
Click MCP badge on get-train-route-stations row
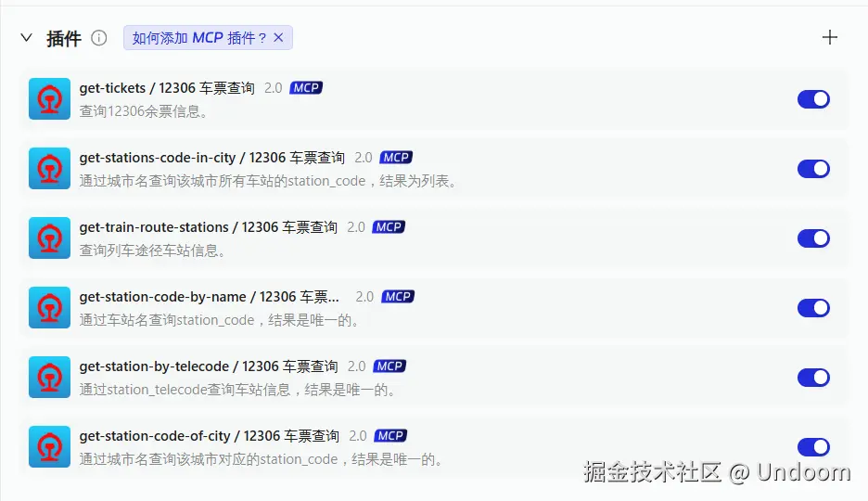pos(389,227)
